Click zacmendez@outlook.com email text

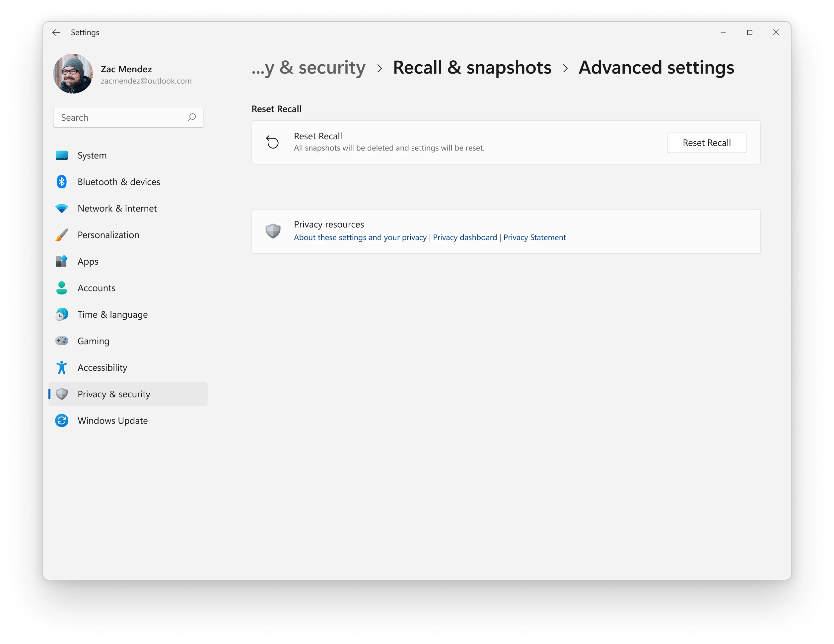coord(146,81)
